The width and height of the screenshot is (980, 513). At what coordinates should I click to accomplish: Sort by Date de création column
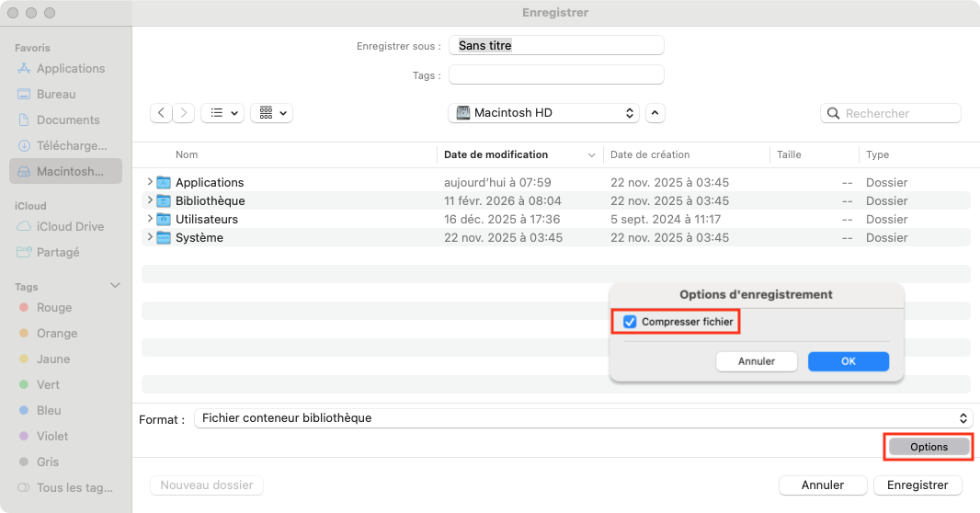point(650,155)
